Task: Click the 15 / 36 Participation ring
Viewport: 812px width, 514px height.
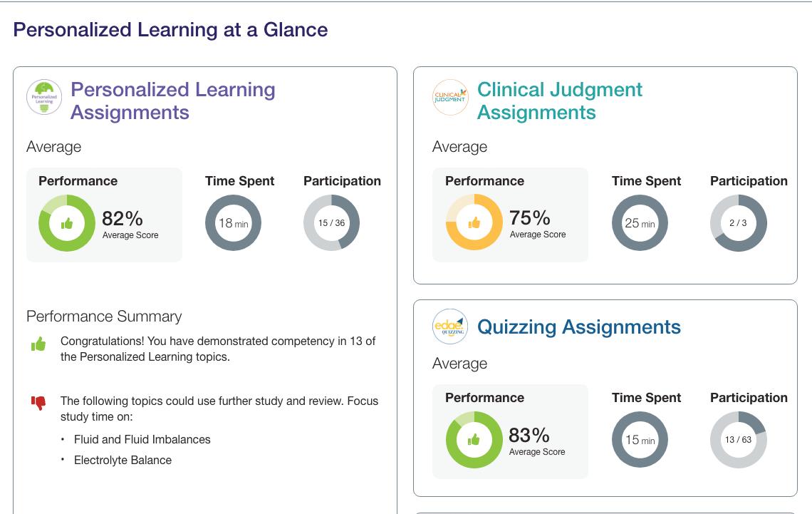Action: [331, 223]
